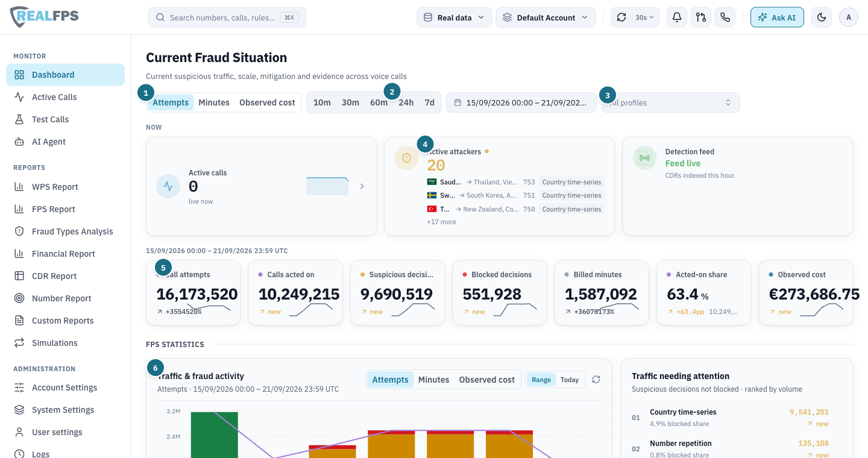Viewport: 868px width, 458px height.
Task: Click the Feed live status text
Action: tap(683, 163)
